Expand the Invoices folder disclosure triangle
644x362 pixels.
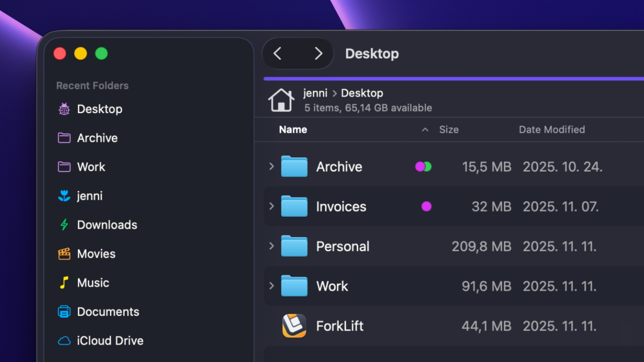[x=271, y=206]
